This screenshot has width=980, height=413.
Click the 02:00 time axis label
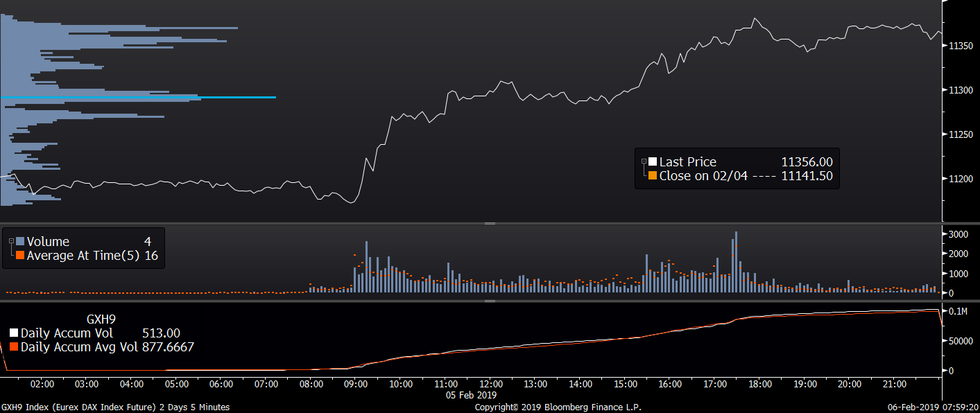[x=42, y=384]
